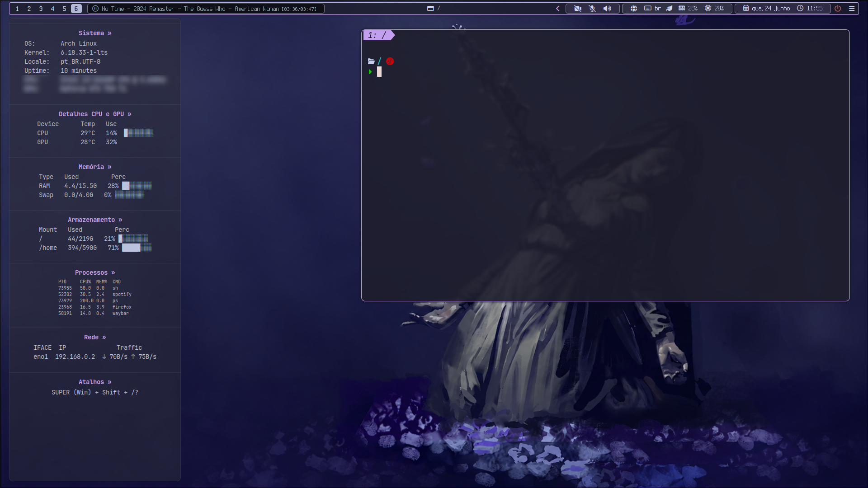Click the red power button icon
Image resolution: width=868 pixels, height=488 pixels.
coord(838,9)
